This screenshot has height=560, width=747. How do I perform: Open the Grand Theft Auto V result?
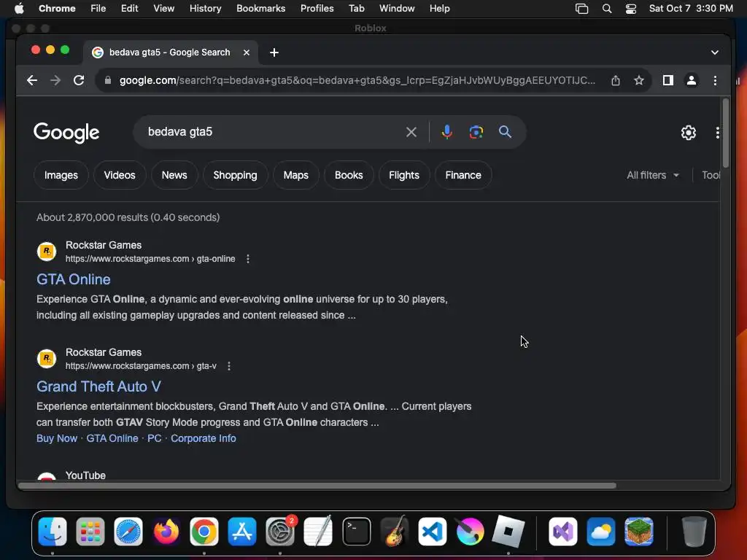[x=98, y=386]
